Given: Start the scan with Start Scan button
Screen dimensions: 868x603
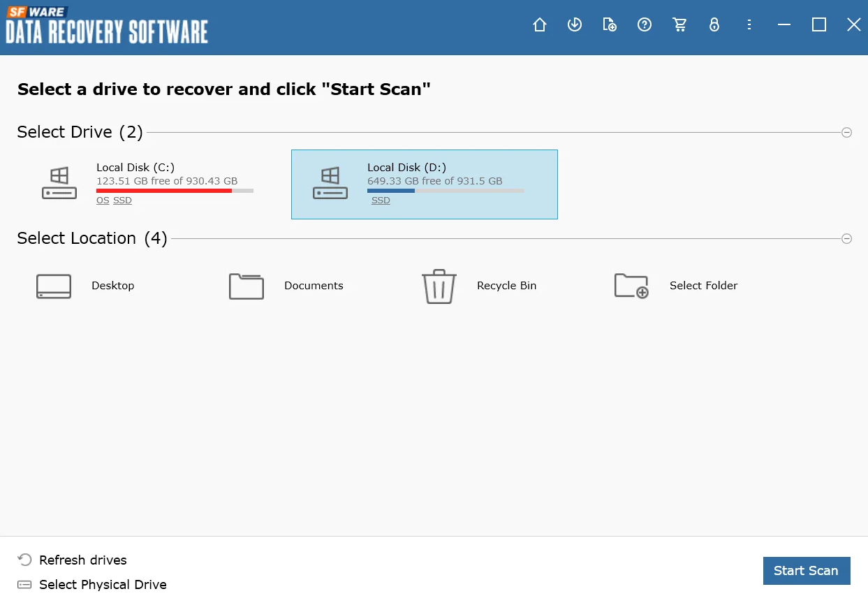Looking at the screenshot, I should click(807, 571).
